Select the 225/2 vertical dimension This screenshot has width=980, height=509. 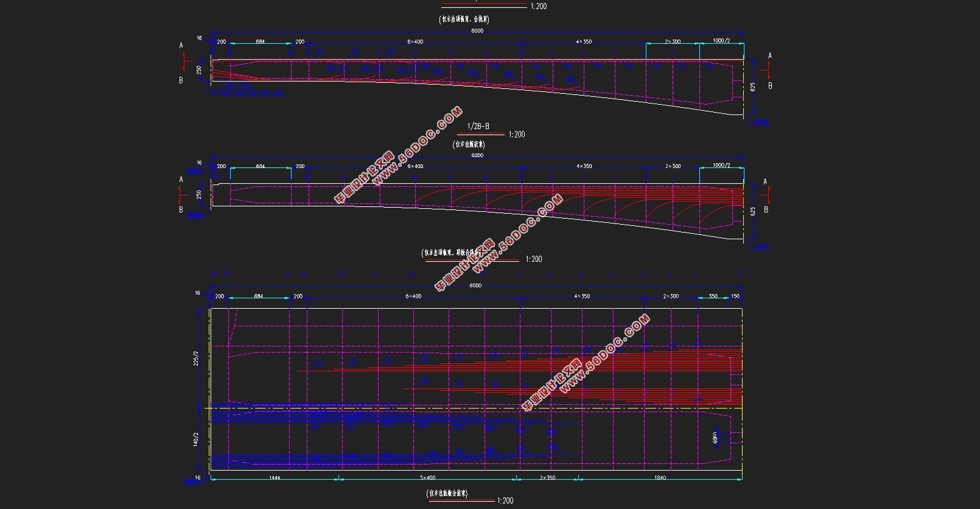(196, 357)
